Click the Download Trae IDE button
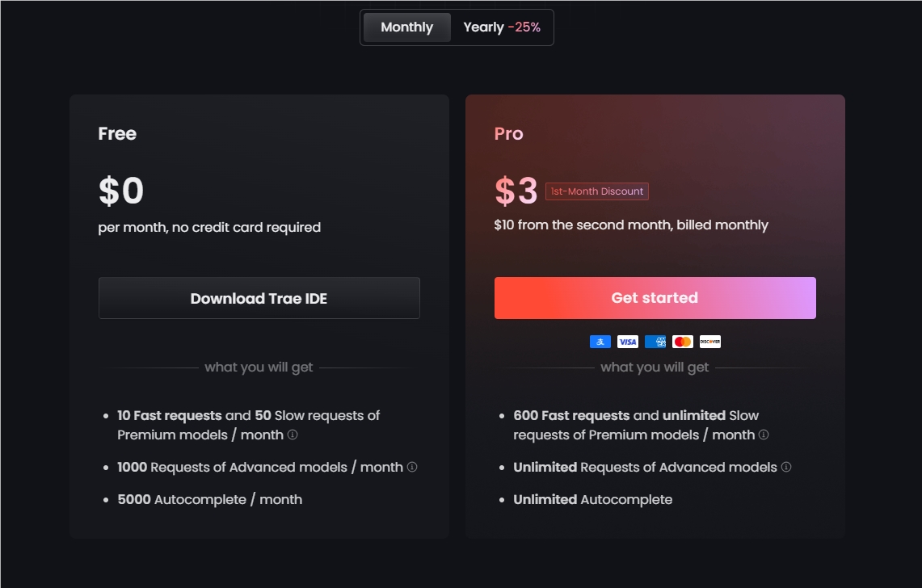Screen dimensions: 922x588 click(x=259, y=298)
